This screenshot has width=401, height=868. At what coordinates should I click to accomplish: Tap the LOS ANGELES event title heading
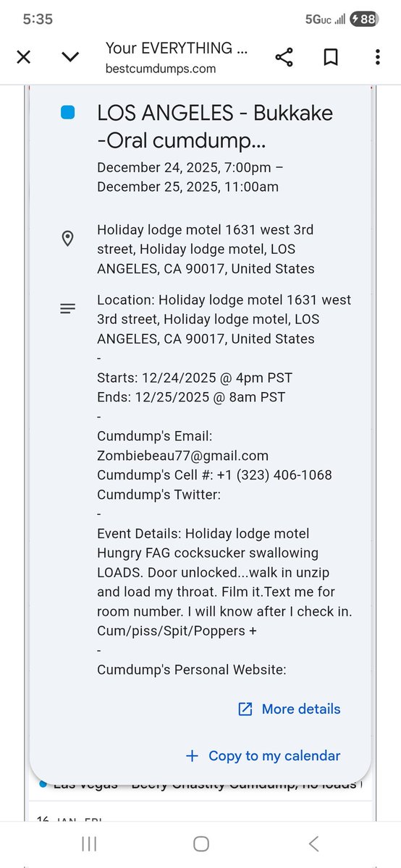215,124
